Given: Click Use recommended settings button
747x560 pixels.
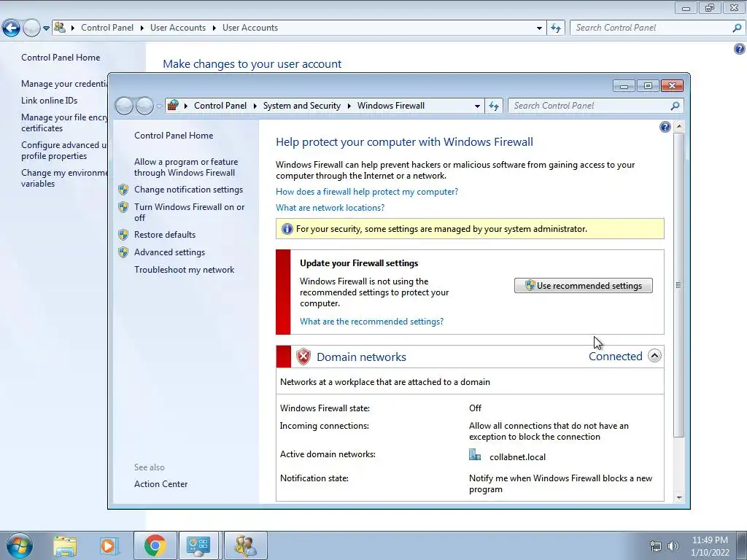Looking at the screenshot, I should pos(583,286).
